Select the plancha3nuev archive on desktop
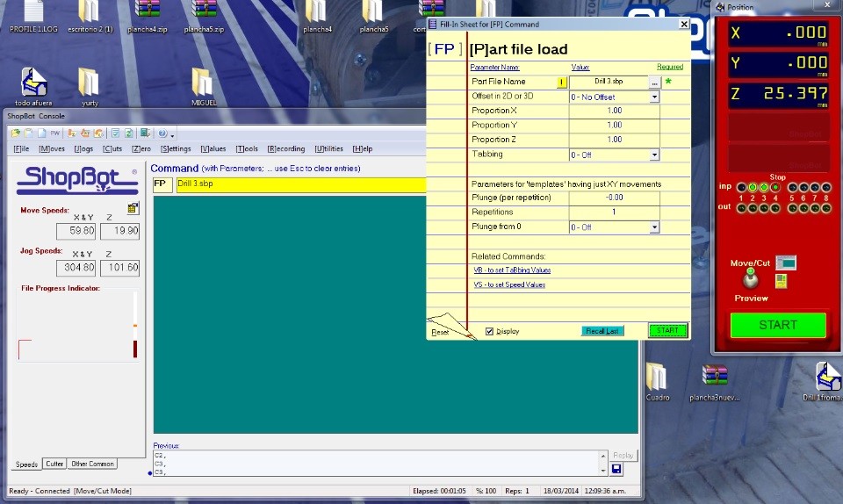This screenshot has width=843, height=504. (715, 382)
